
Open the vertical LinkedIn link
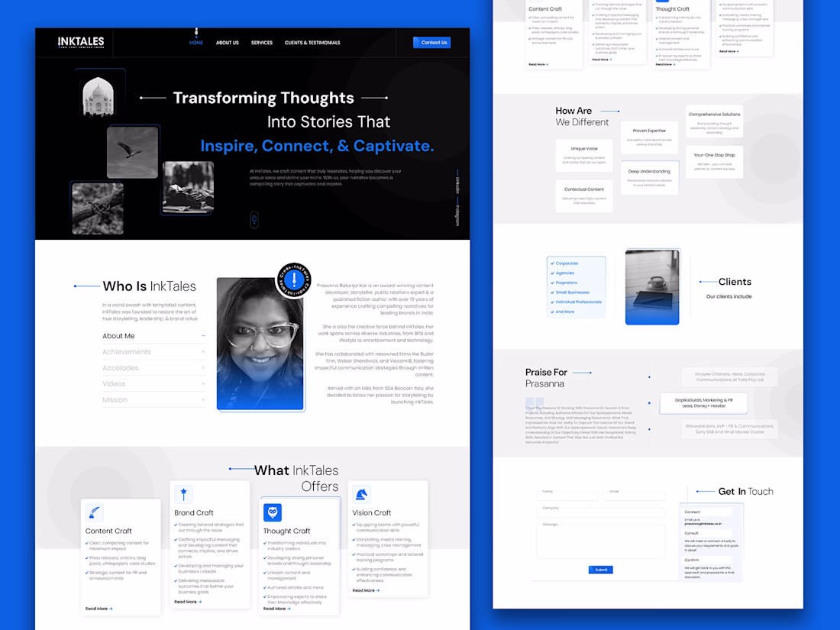pyautogui.click(x=457, y=185)
